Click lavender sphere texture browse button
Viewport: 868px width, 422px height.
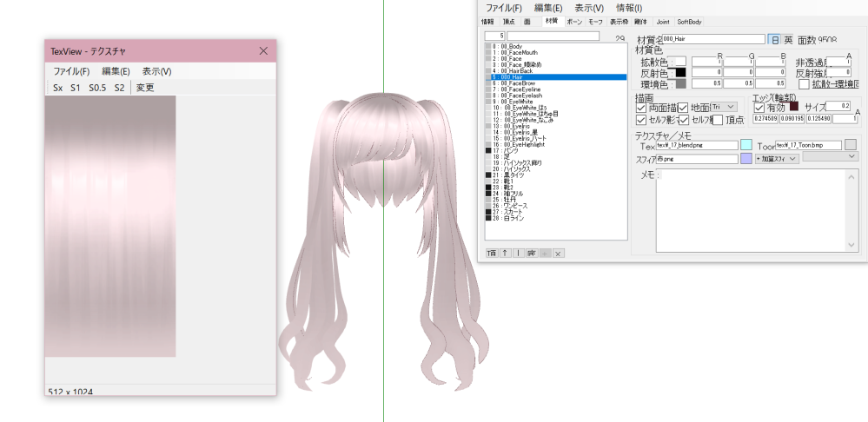click(x=746, y=159)
